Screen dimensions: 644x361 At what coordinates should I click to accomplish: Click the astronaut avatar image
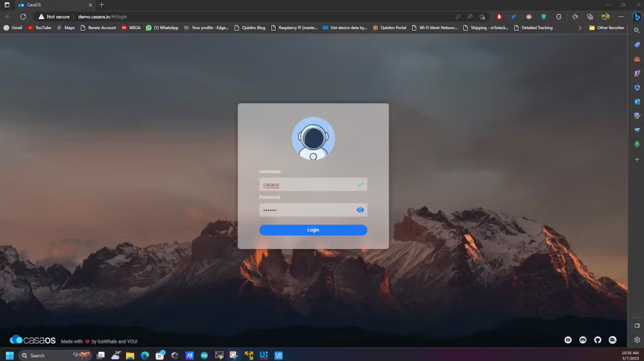point(313,138)
